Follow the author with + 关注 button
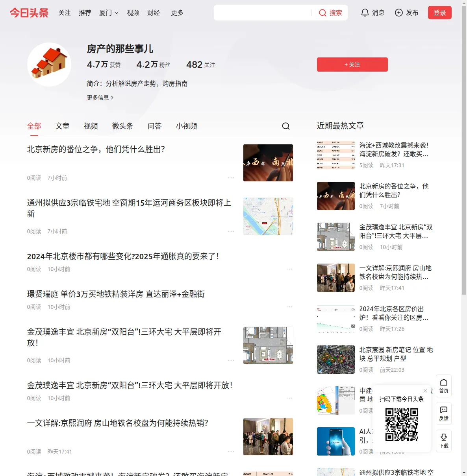This screenshot has width=467, height=476. click(352, 65)
